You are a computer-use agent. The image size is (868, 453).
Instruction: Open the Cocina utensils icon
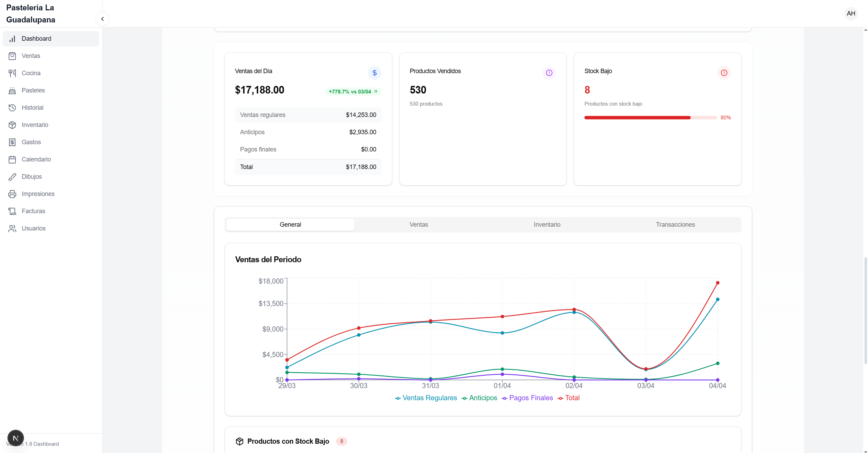pyautogui.click(x=12, y=73)
